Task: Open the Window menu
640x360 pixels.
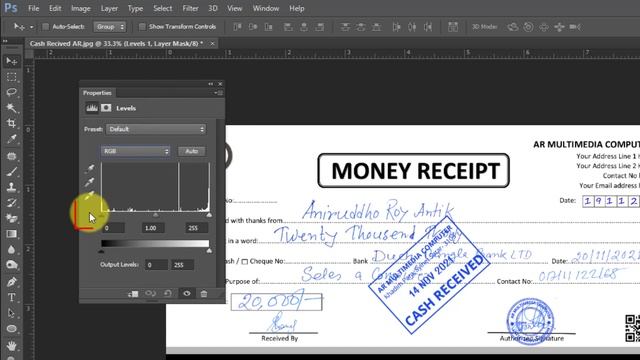Action: click(266, 8)
